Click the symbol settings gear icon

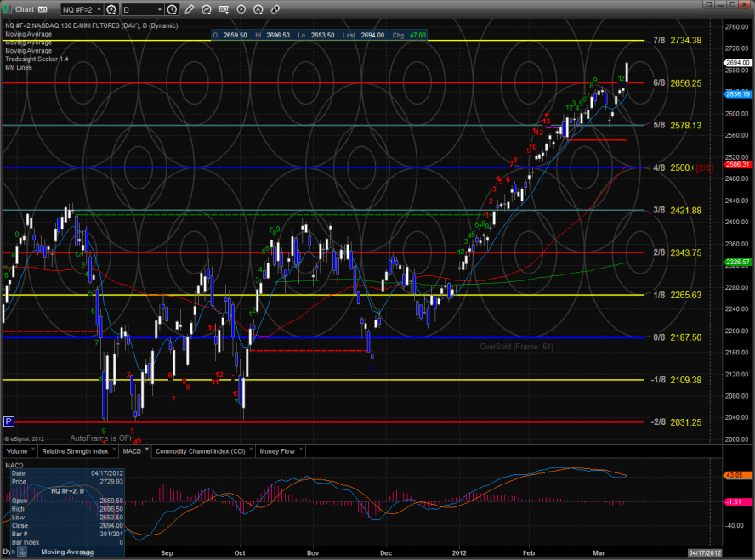[111, 10]
